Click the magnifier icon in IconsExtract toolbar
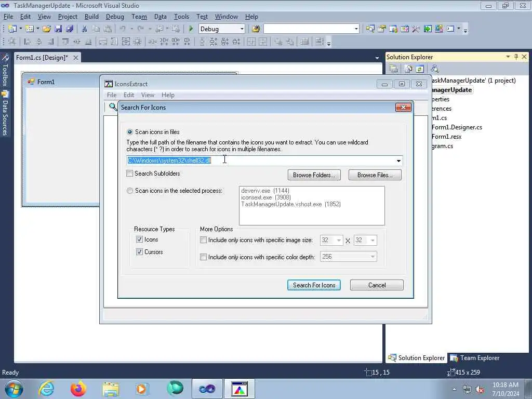The height and width of the screenshot is (399, 532). (x=113, y=107)
